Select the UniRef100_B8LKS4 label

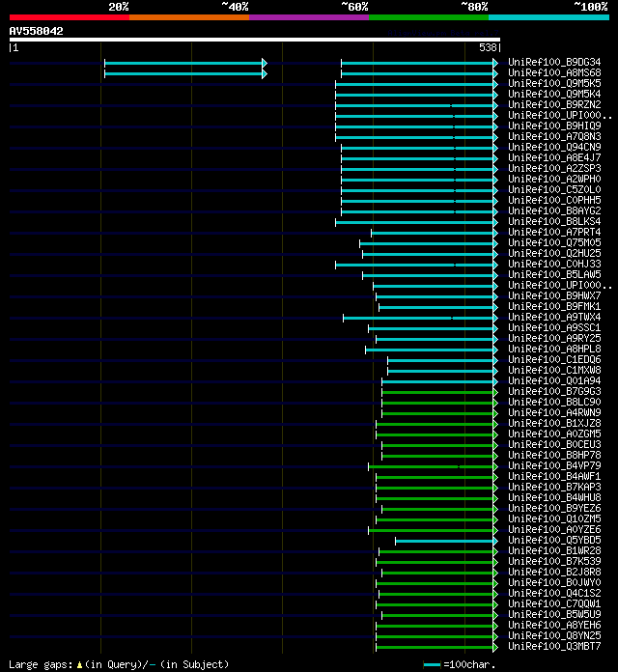click(x=554, y=221)
